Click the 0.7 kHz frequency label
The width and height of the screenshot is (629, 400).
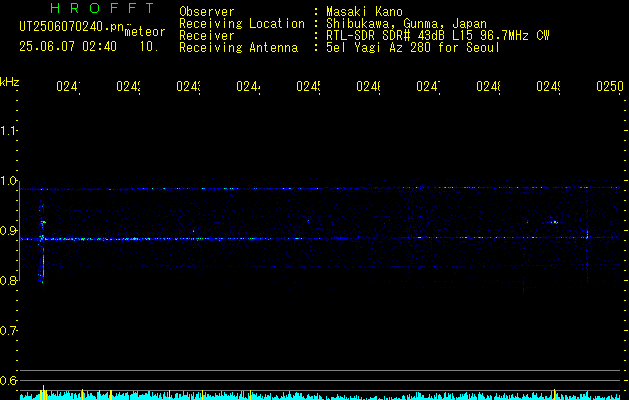click(8, 331)
